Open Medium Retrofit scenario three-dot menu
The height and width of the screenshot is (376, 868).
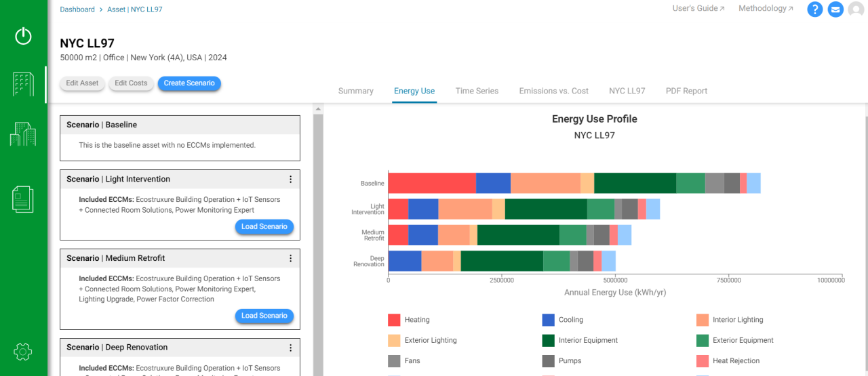[291, 258]
